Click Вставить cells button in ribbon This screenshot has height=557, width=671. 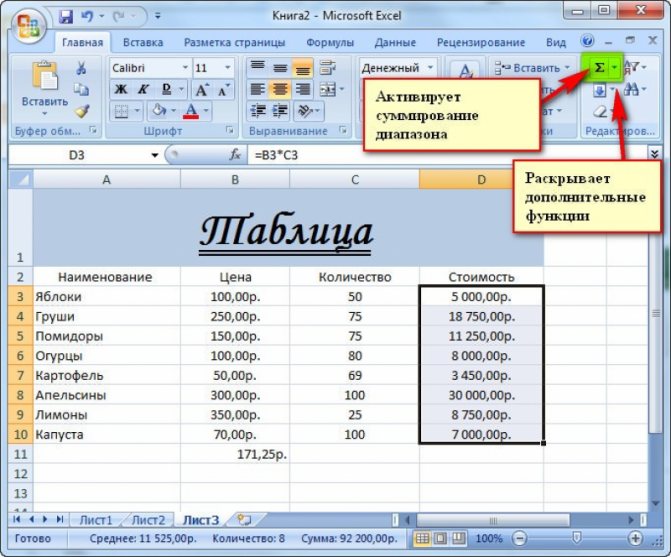[532, 68]
